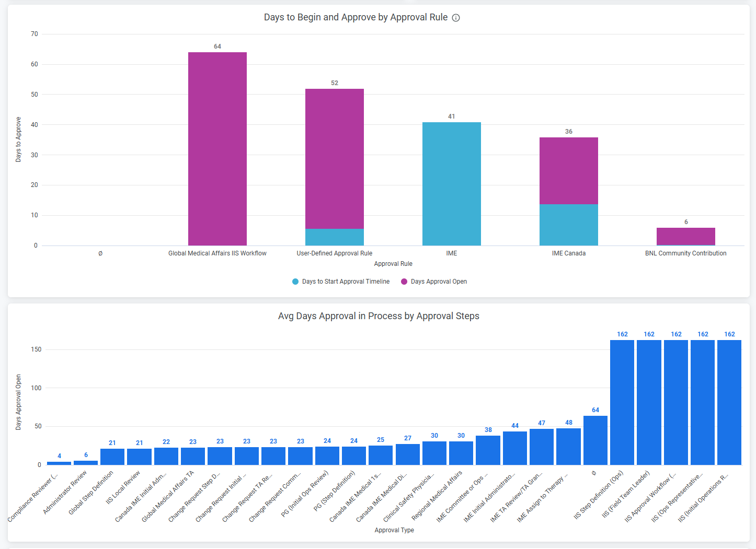Image resolution: width=756 pixels, height=549 pixels.
Task: Select the Administrator Review bar
Action: coord(86,463)
